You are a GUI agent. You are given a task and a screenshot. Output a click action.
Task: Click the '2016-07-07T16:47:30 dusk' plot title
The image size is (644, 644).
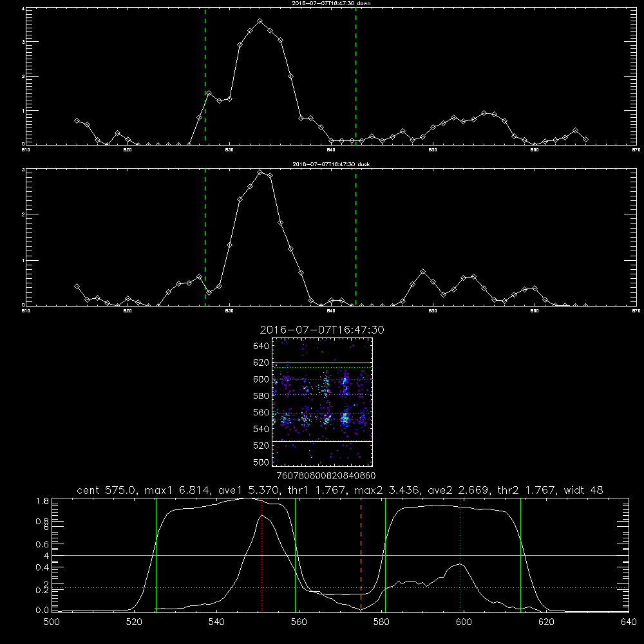click(331, 164)
